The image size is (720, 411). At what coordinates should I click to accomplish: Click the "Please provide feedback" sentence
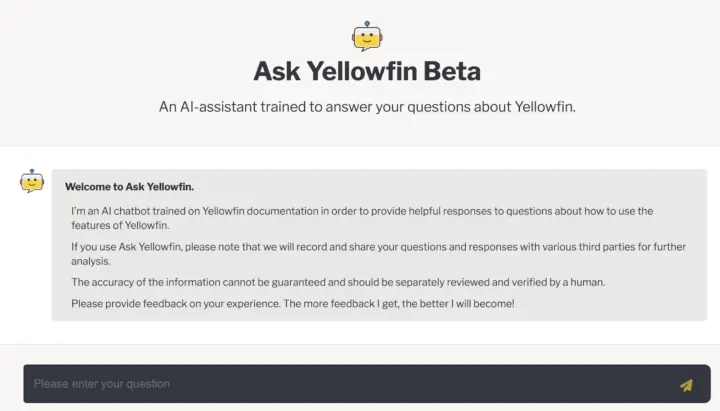click(x=293, y=303)
